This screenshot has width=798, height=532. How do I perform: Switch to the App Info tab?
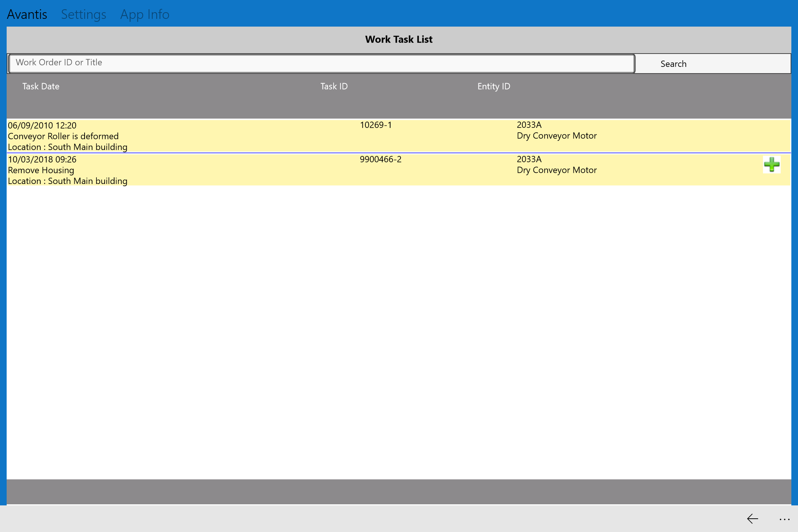(x=145, y=14)
